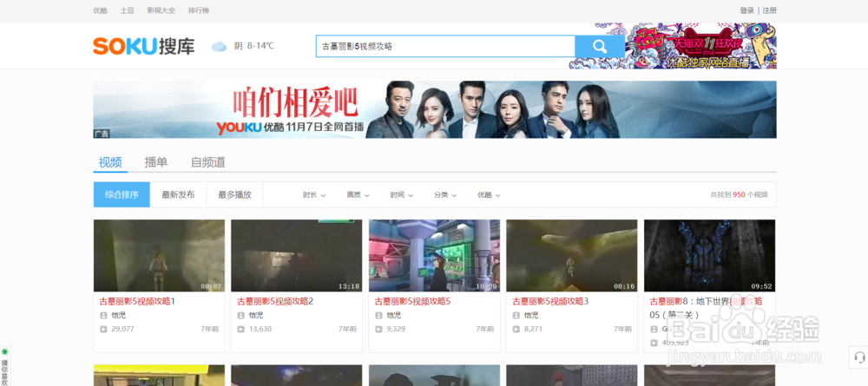
Task: Open the headset customer service icon
Action: click(x=858, y=357)
